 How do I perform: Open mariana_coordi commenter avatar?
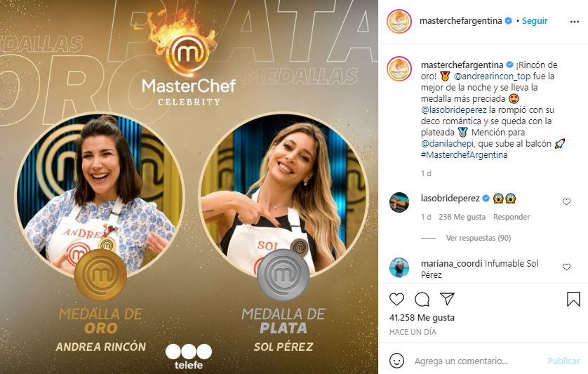pyautogui.click(x=399, y=267)
